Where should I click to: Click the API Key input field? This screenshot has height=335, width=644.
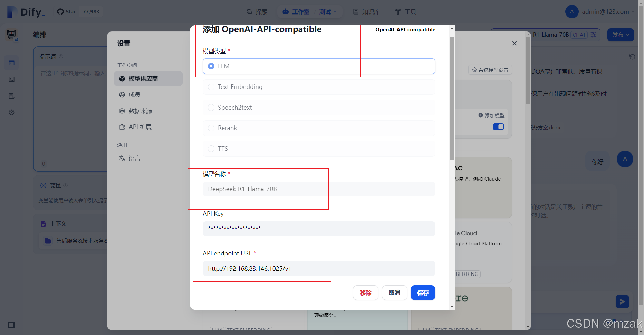[x=319, y=229]
